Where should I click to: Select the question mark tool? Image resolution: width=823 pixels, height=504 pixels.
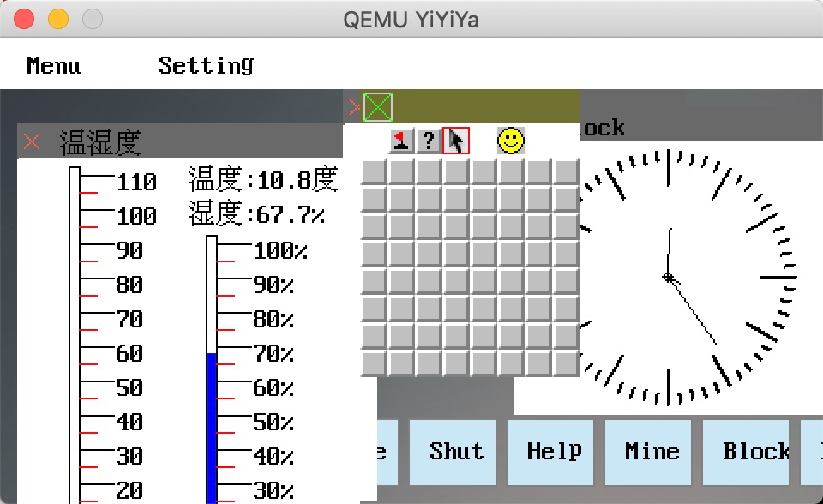[x=429, y=141]
